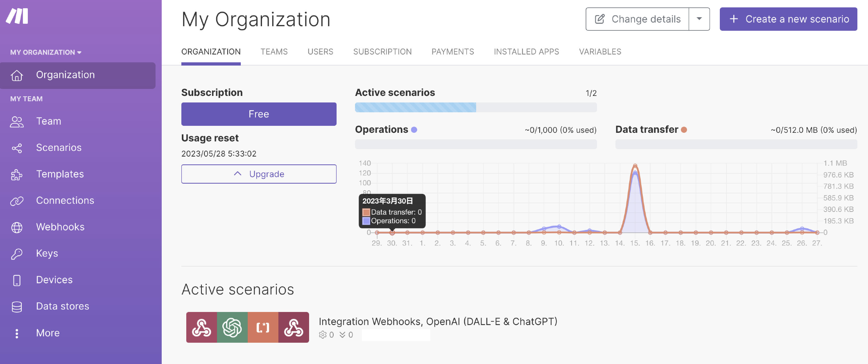The height and width of the screenshot is (364, 868).
Task: Click the Webhooks globe icon
Action: (17, 227)
